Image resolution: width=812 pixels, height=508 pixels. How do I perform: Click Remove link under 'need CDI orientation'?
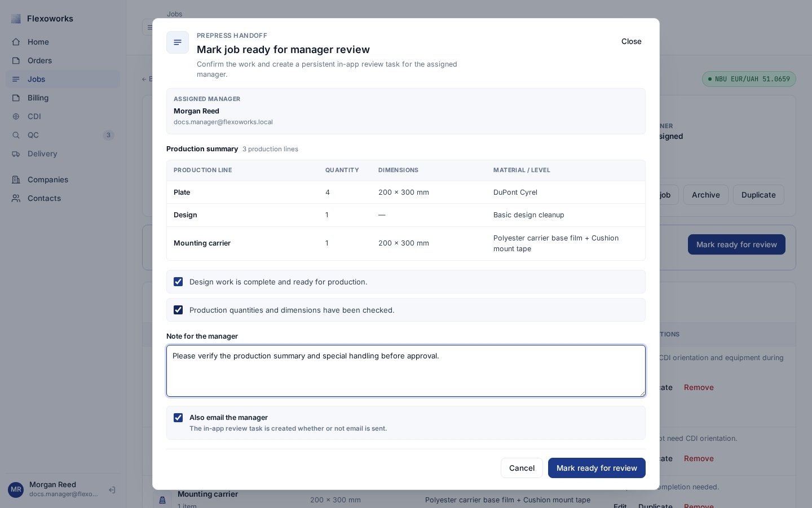click(699, 458)
